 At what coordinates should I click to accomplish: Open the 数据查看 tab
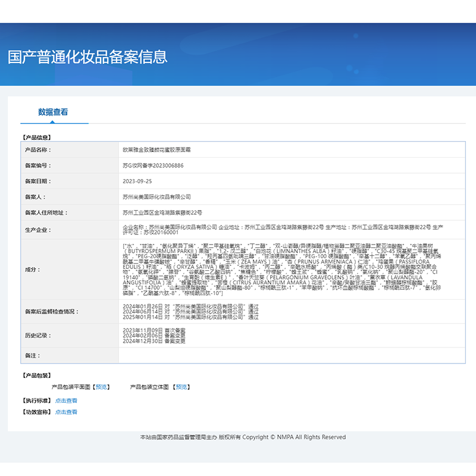click(53, 112)
